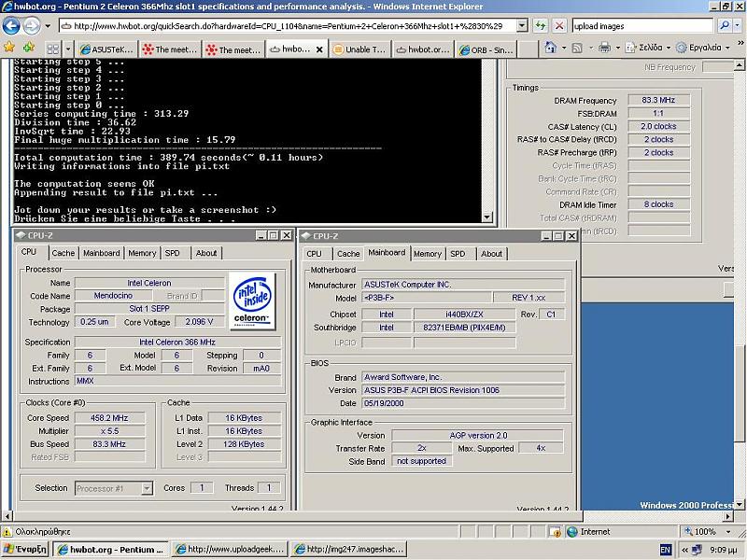Click the DRAM Frequency 83.3 MHz value
This screenshot has height=560, width=747.
pyautogui.click(x=658, y=100)
